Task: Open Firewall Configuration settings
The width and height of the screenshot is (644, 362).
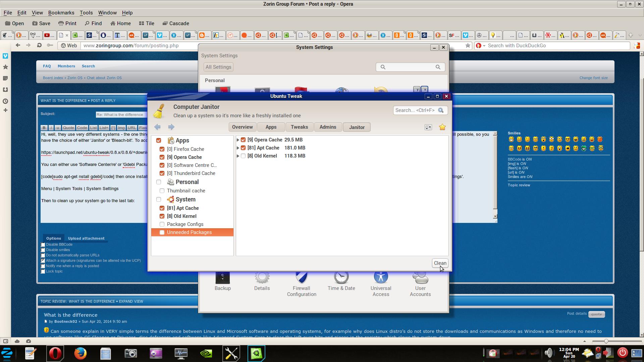Action: pos(302,284)
